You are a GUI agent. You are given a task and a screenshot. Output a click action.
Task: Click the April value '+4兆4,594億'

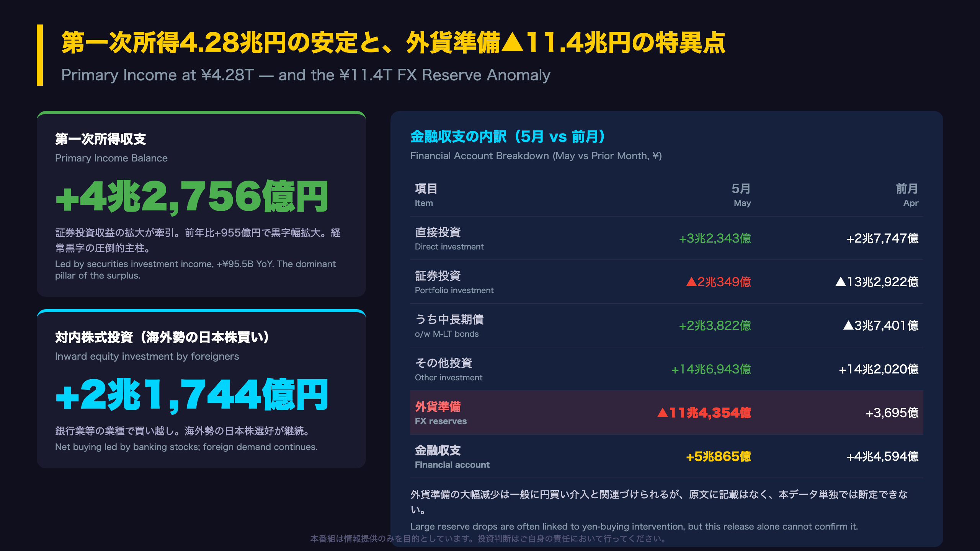[x=882, y=456]
